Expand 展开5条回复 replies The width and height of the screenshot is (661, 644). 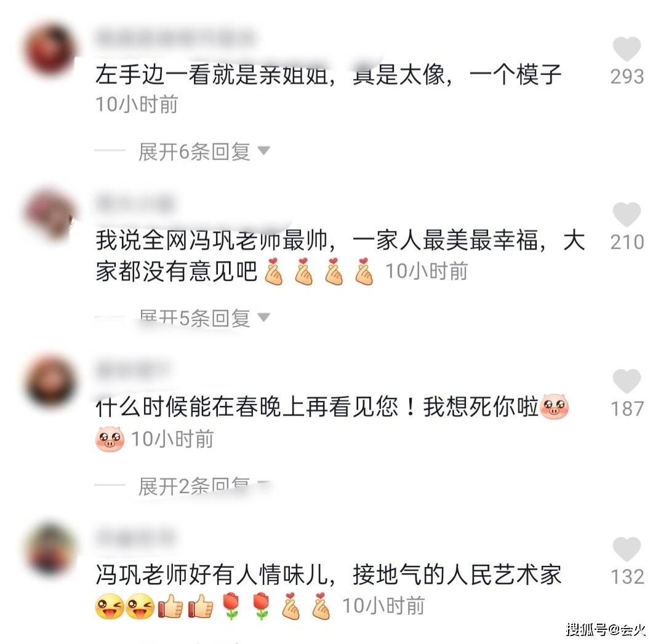pyautogui.click(x=204, y=317)
